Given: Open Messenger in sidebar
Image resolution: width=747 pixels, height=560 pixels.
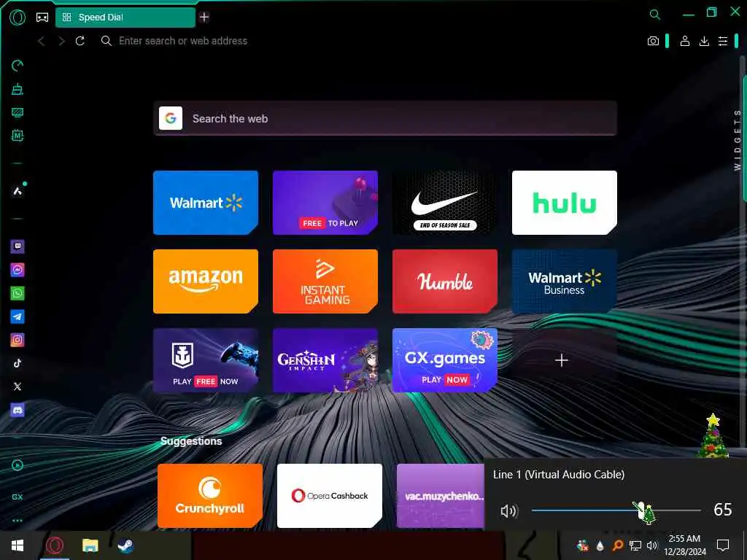Looking at the screenshot, I should 18,270.
